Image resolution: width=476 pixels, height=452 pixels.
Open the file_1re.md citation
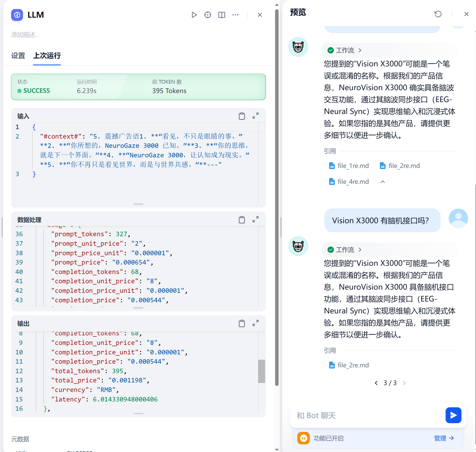(x=349, y=166)
